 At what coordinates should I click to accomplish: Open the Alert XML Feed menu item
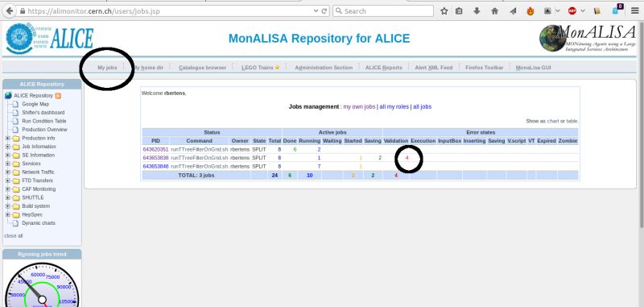(x=434, y=68)
